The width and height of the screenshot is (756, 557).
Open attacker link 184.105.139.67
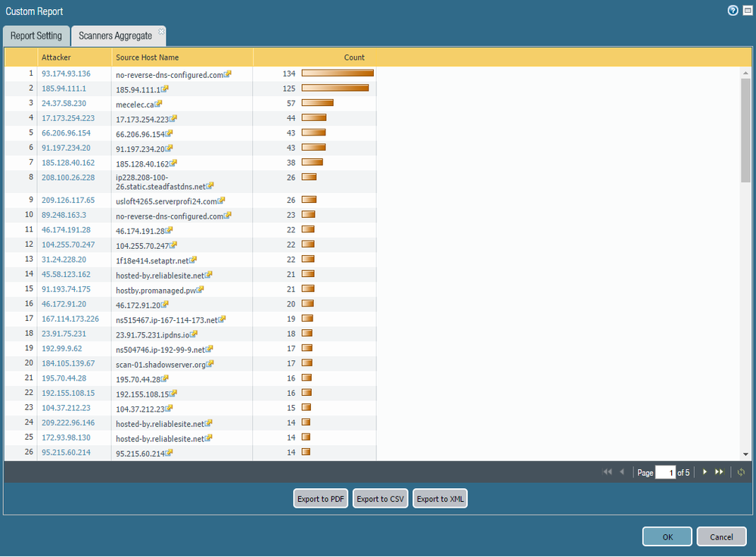pyautogui.click(x=68, y=364)
